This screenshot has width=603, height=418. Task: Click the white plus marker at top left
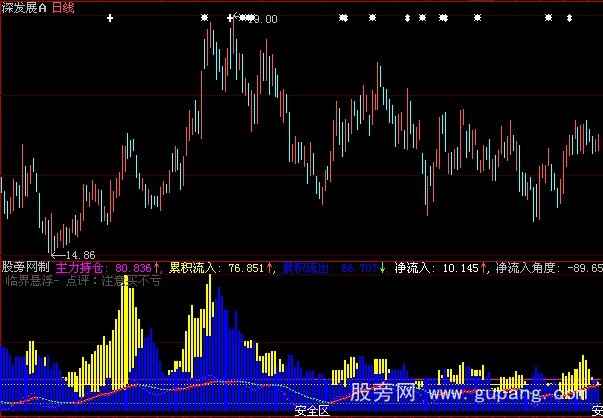(x=110, y=19)
